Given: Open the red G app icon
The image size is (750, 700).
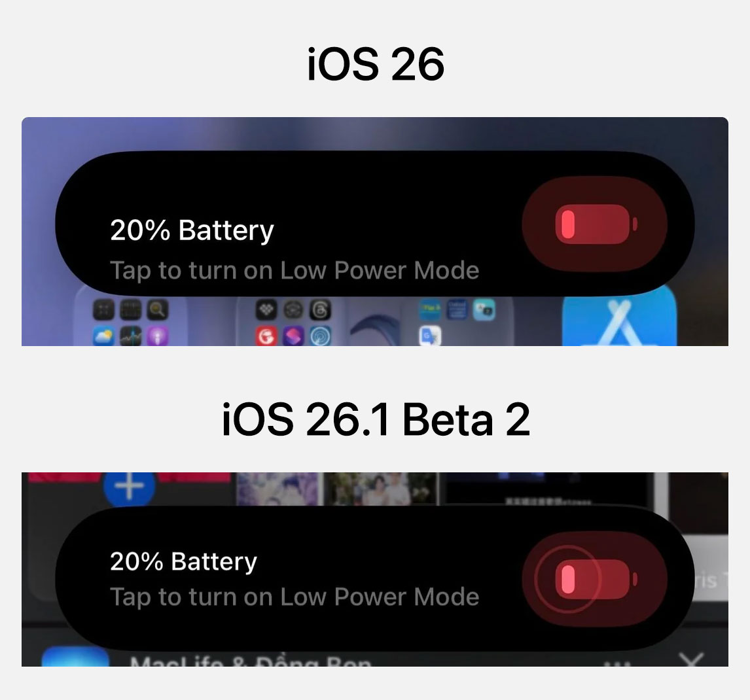Looking at the screenshot, I should tap(266, 337).
